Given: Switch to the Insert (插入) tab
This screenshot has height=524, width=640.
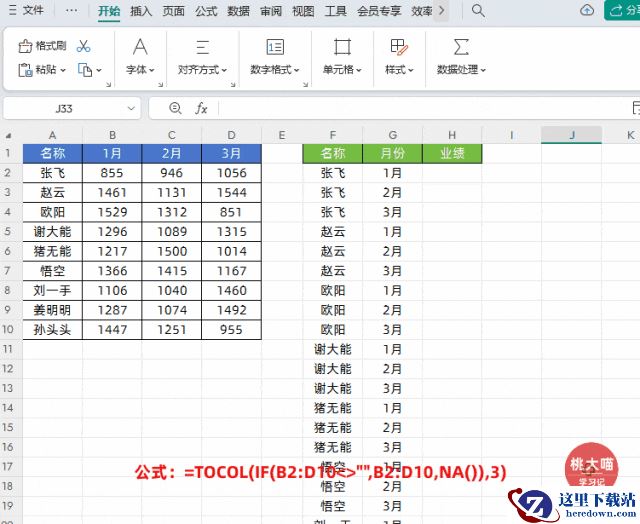Looking at the screenshot, I should (x=141, y=11).
